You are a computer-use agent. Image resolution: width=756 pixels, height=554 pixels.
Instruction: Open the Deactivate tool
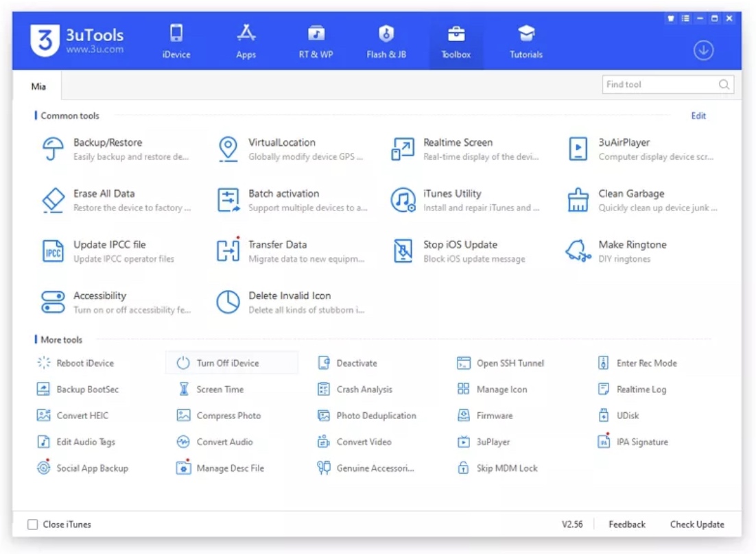click(348, 363)
